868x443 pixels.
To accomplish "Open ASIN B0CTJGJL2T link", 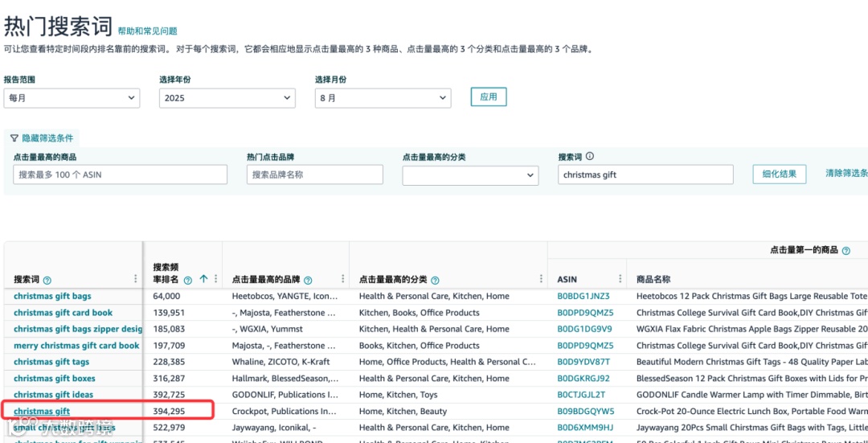I will [x=581, y=395].
